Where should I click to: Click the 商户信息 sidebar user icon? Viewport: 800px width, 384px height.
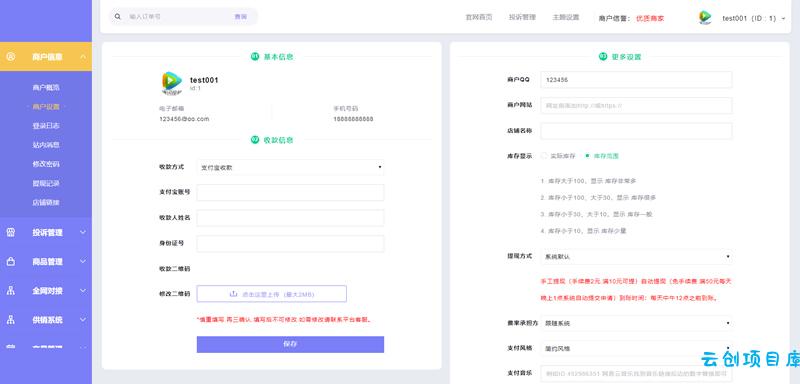click(11, 57)
